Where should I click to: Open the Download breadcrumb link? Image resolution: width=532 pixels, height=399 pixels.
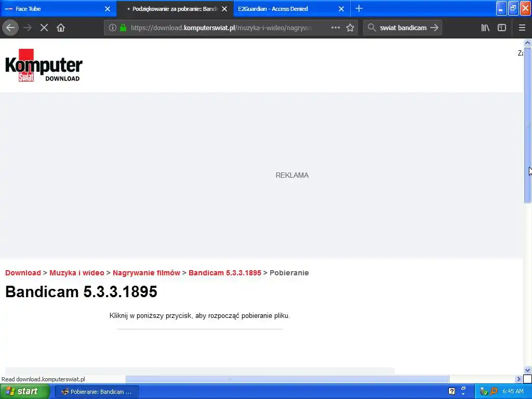click(x=23, y=273)
